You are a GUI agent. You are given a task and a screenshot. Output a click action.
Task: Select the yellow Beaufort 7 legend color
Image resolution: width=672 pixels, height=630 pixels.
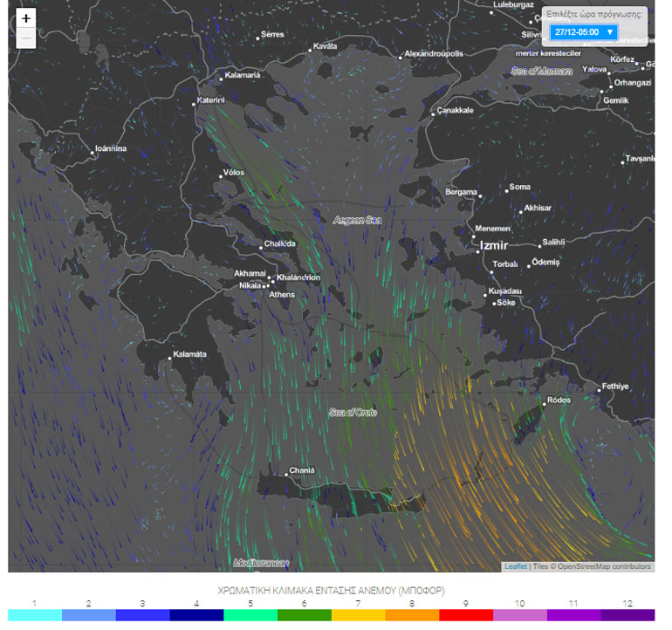tap(358, 615)
